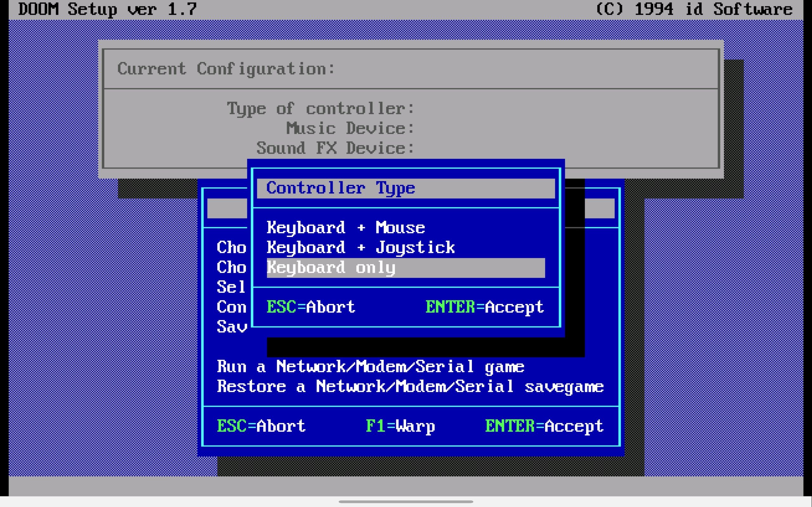
Task: Select the highlighted Keyboard only entry
Action: click(406, 267)
